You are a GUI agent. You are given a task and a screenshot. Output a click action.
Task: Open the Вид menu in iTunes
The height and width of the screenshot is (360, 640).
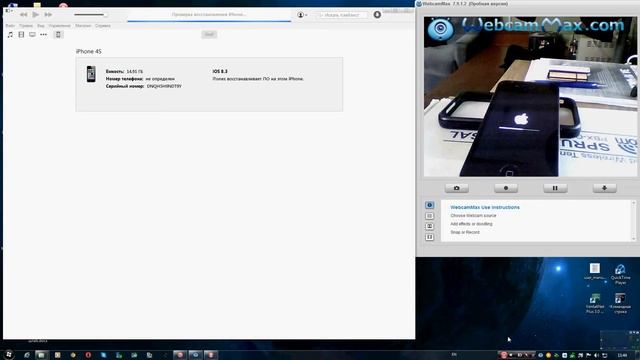click(x=41, y=26)
